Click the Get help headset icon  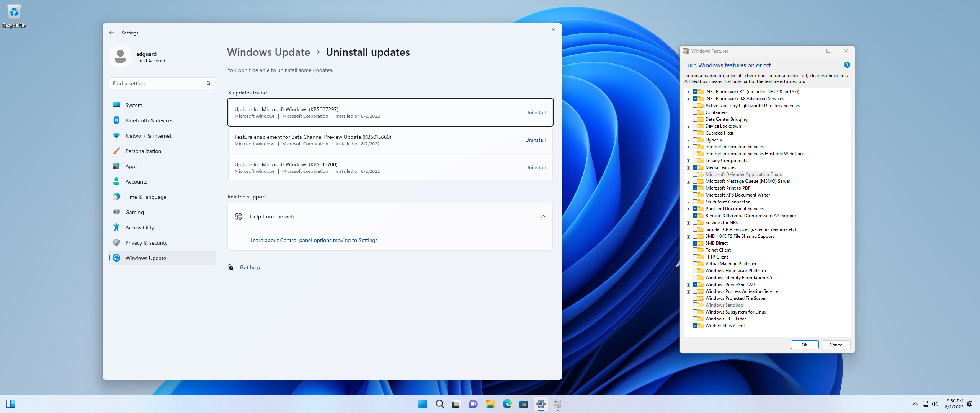(x=230, y=267)
